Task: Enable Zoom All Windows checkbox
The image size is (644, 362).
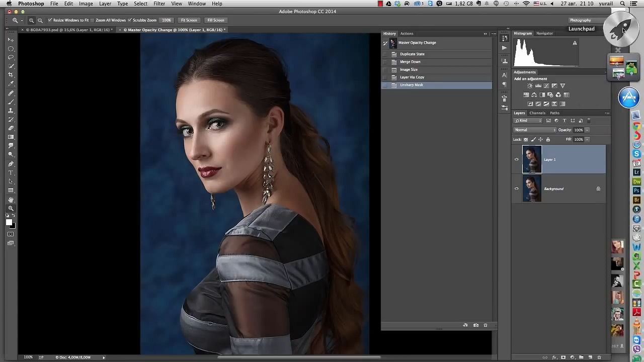Action: (93, 20)
